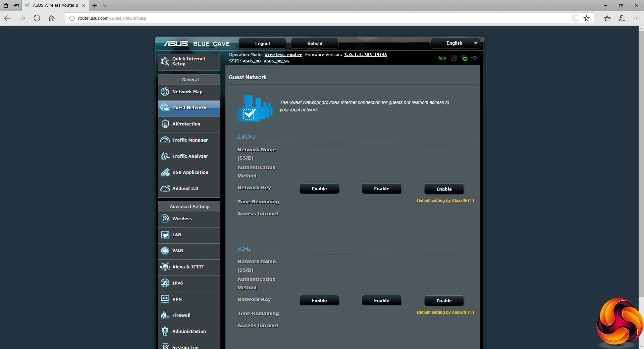Click the USB Application icon in sidebar
This screenshot has width=644, height=349.
click(165, 172)
